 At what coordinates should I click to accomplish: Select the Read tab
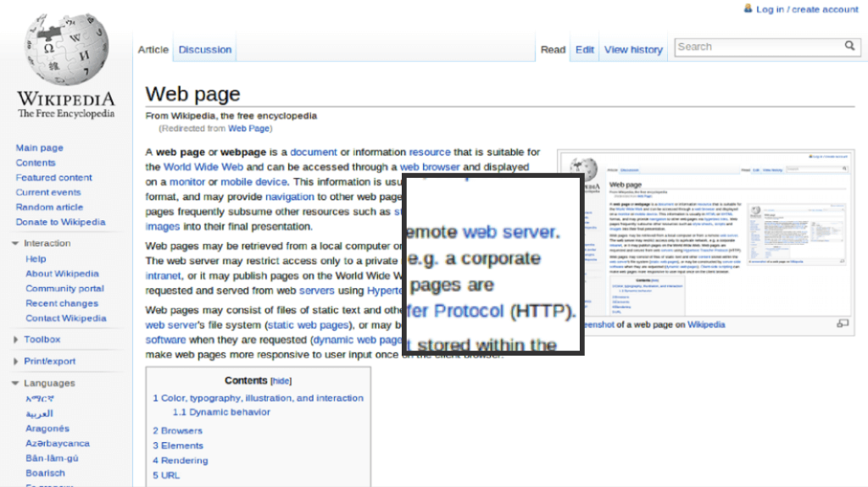(x=553, y=49)
